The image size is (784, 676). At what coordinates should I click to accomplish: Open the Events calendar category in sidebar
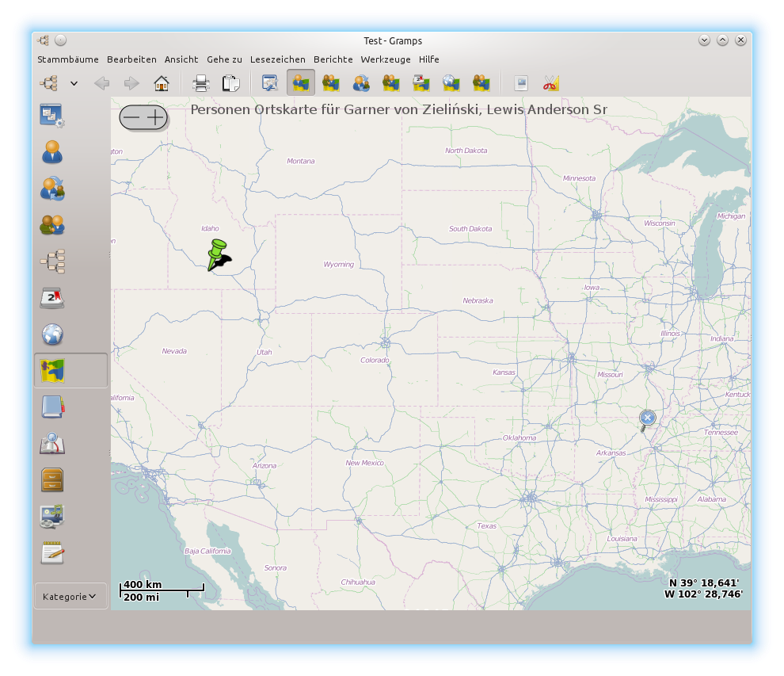52,298
